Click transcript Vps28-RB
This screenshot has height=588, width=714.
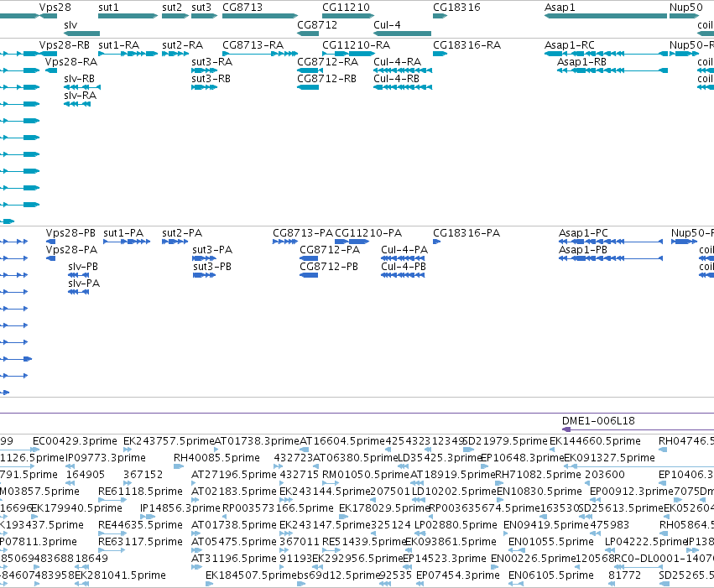pyautogui.click(x=65, y=45)
